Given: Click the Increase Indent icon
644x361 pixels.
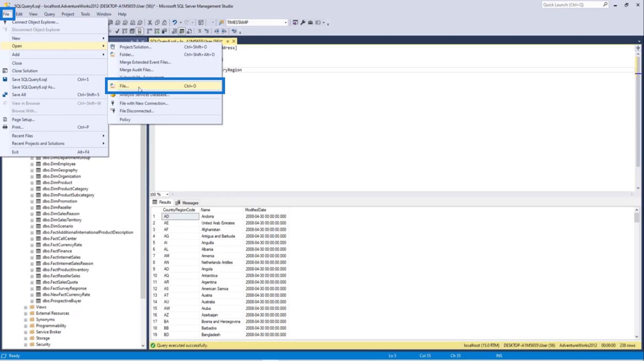Looking at the screenshot, I should coord(224,31).
